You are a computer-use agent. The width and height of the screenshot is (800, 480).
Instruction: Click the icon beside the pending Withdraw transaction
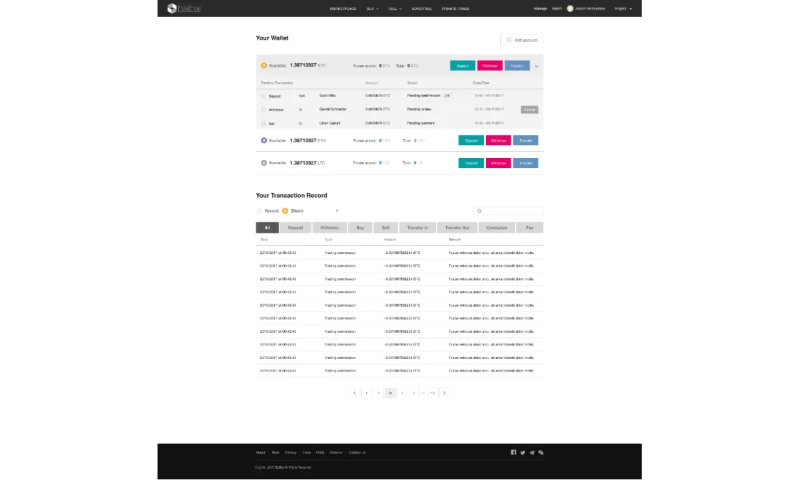point(264,110)
